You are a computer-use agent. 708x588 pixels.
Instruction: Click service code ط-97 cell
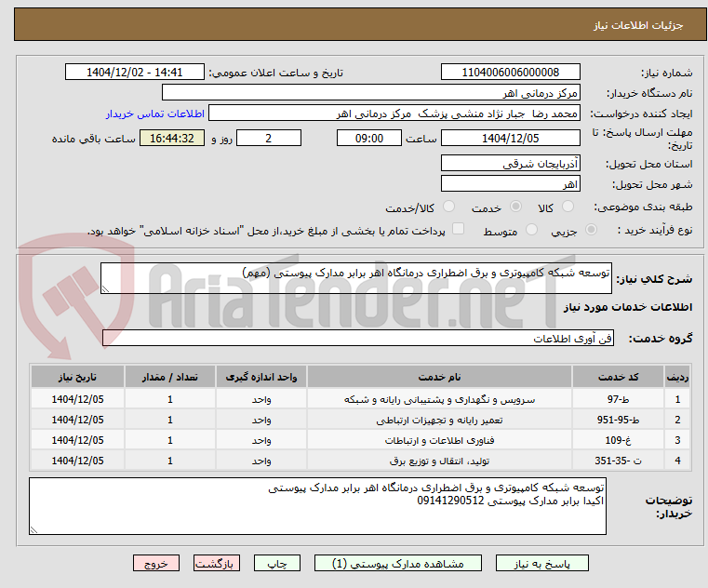[618, 399]
